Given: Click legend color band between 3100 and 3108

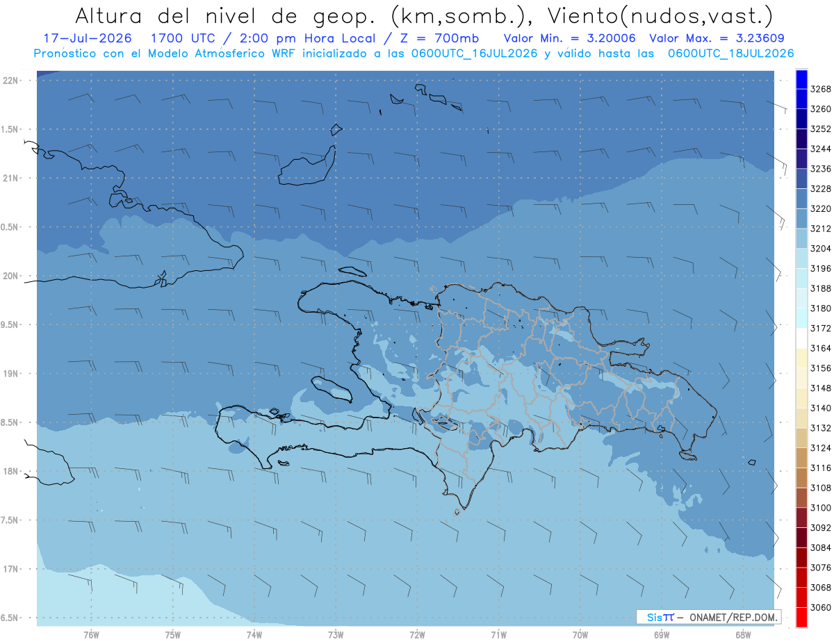Looking at the screenshot, I should click(801, 497).
